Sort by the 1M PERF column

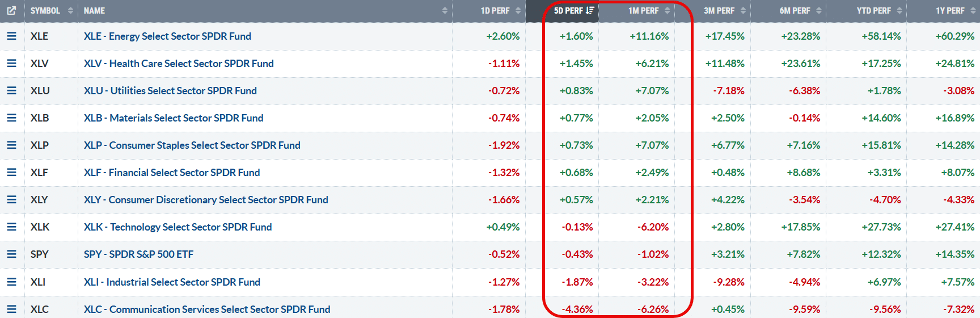[x=636, y=11]
